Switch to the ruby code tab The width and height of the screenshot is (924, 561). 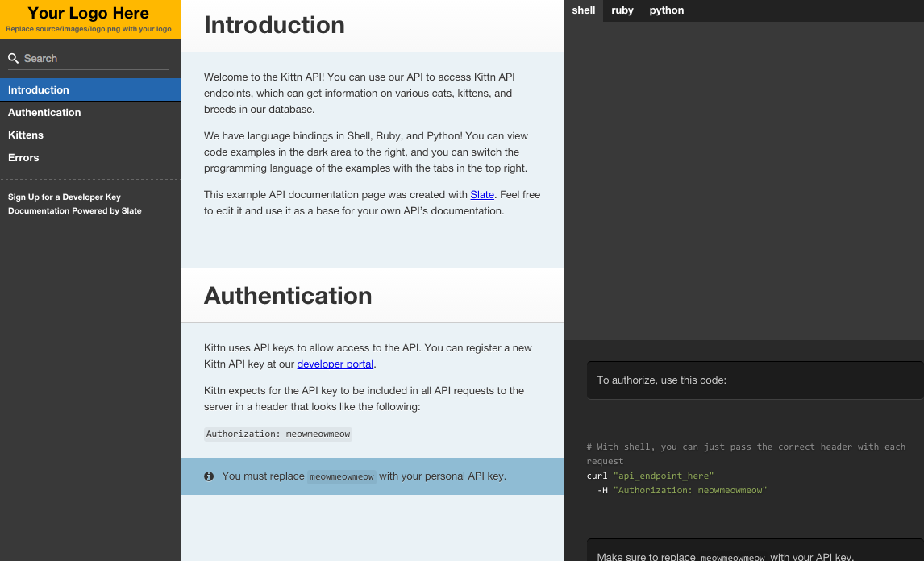pyautogui.click(x=622, y=10)
